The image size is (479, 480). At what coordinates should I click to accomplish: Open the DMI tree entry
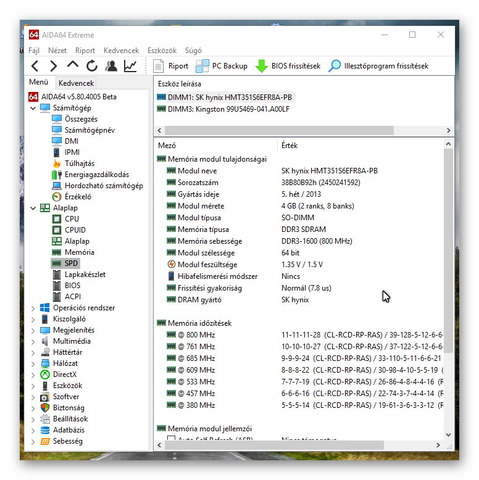pos(65,141)
